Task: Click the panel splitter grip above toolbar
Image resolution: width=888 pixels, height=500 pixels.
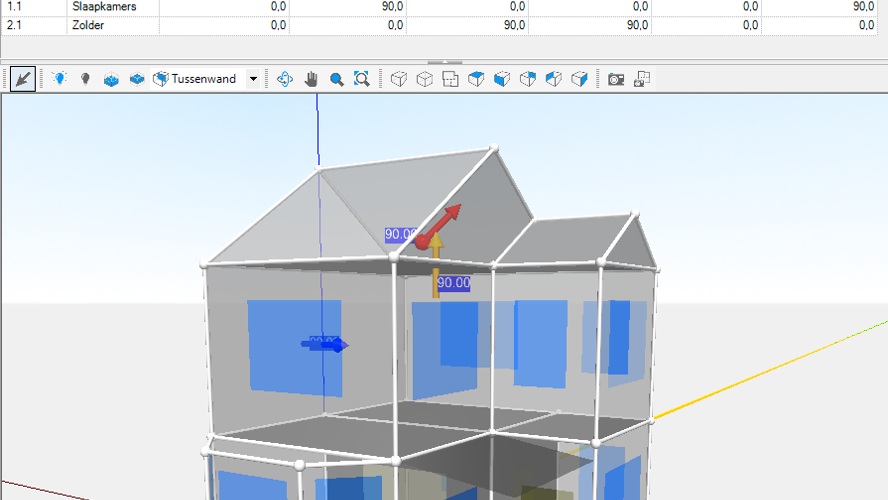Action: tap(444, 62)
